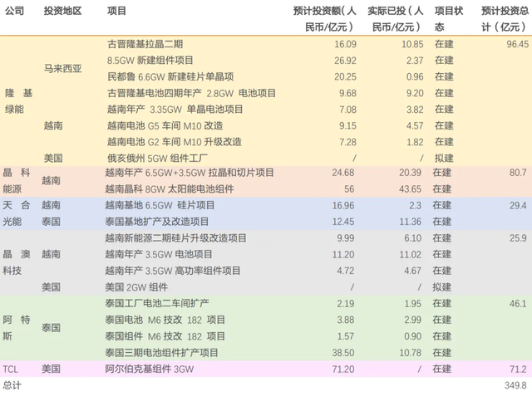Click the 96.45 total investment value
This screenshot has height=401, width=532.
point(517,44)
